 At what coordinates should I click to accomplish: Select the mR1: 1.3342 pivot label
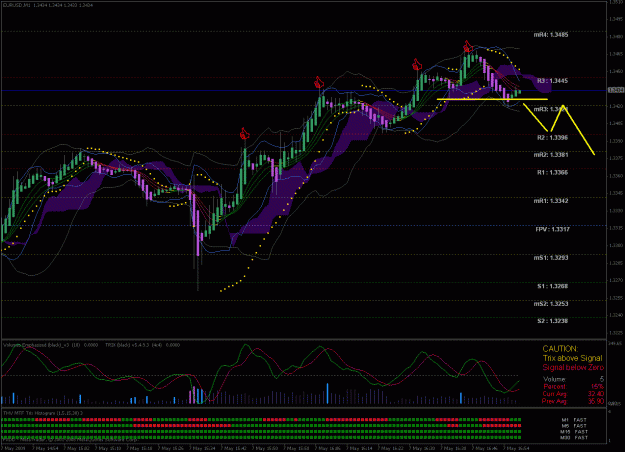pyautogui.click(x=551, y=201)
